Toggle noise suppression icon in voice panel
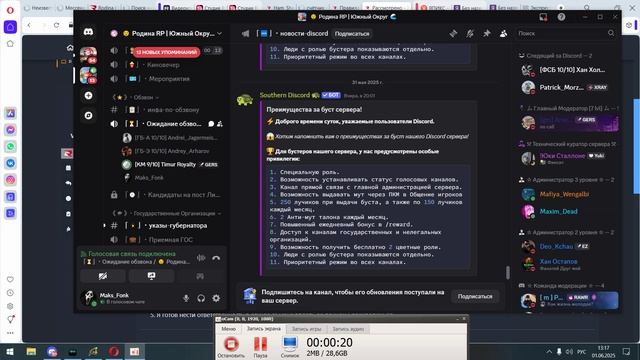 201,258
